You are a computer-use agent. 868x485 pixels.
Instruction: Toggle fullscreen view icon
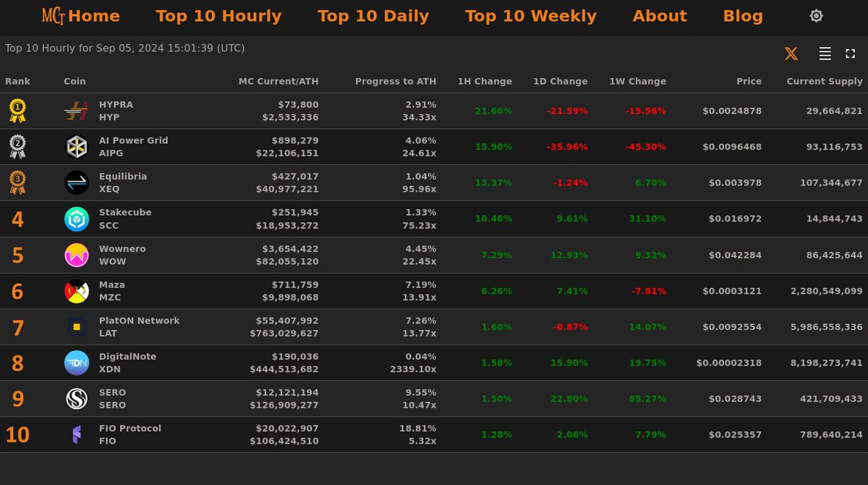tap(850, 54)
